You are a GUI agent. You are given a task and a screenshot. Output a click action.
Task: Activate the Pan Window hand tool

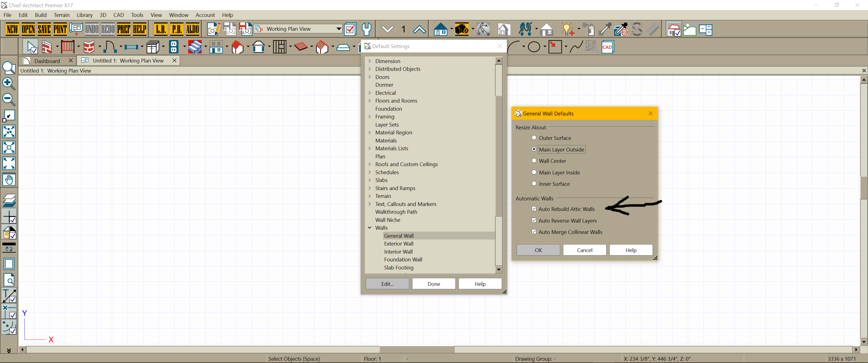pos(9,179)
